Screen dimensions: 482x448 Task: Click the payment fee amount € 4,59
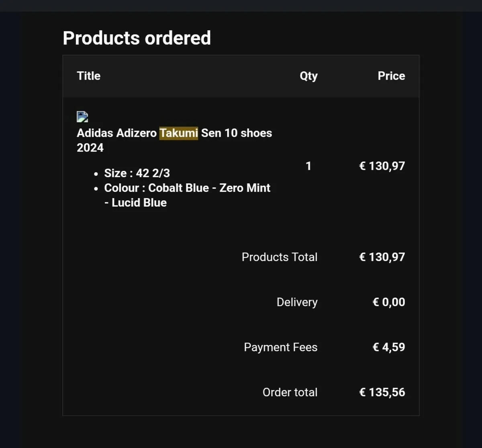click(x=389, y=347)
